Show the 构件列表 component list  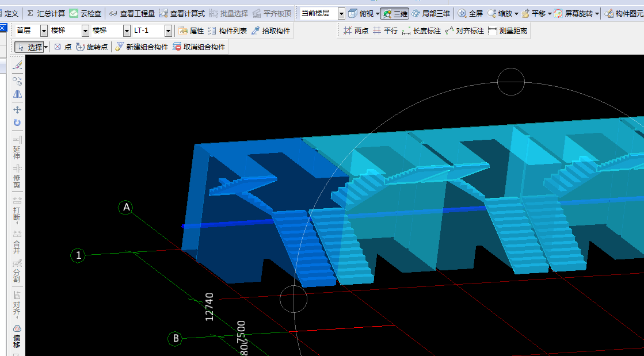227,31
